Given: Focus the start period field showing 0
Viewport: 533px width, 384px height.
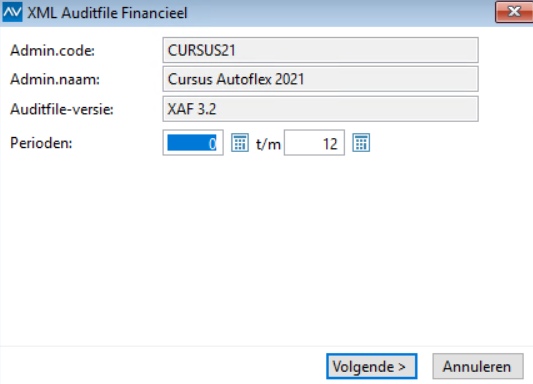Looking at the screenshot, I should click(193, 143).
